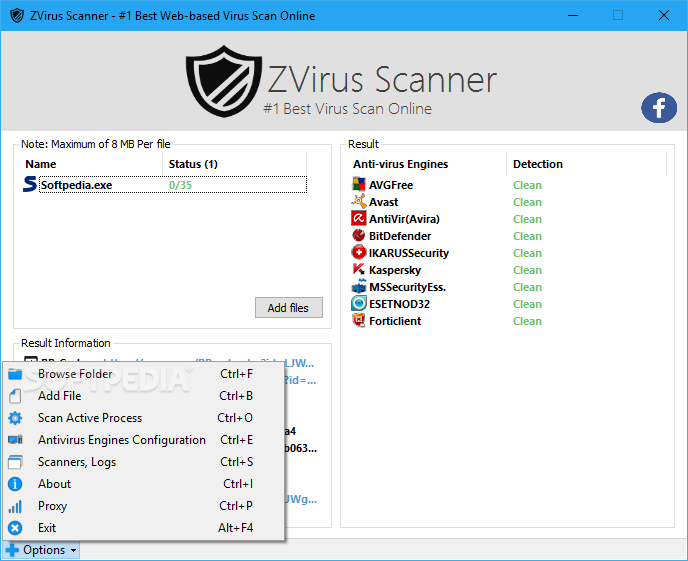Click the About info icon

pyautogui.click(x=15, y=484)
